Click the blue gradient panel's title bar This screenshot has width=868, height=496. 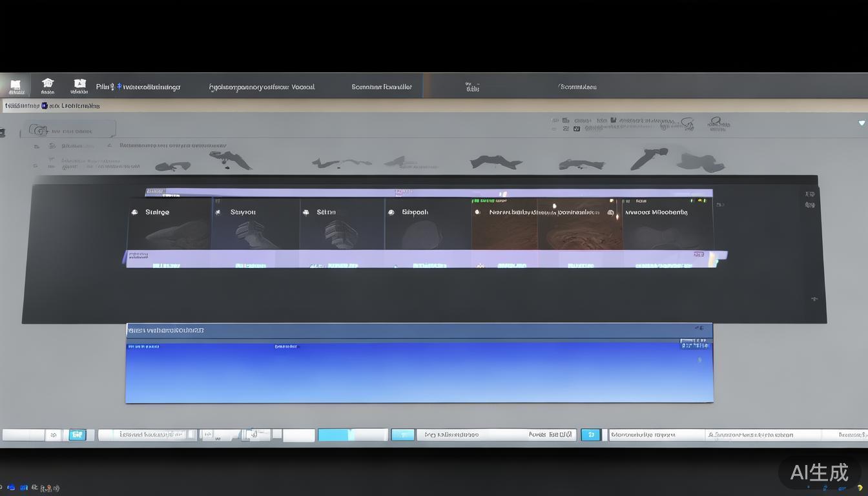tap(418, 330)
